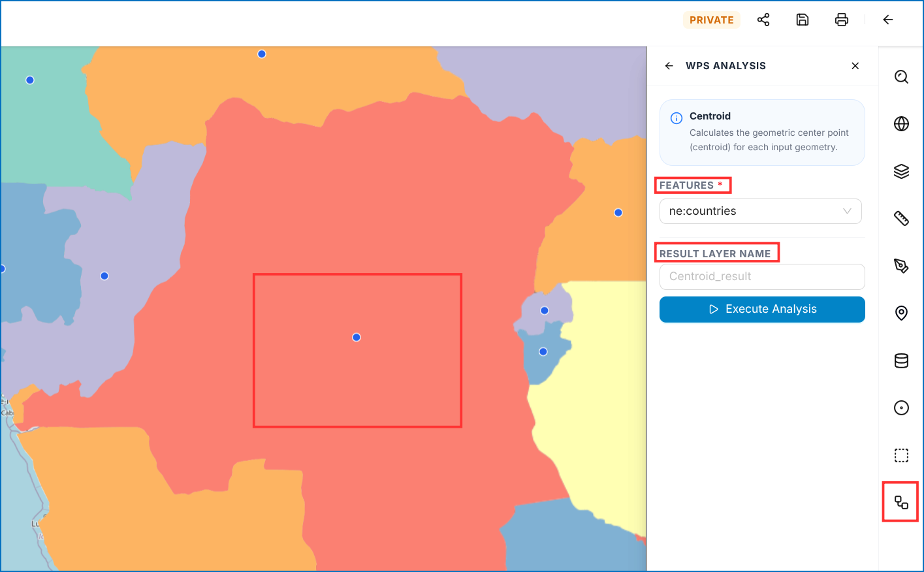Viewport: 924px width, 572px height.
Task: Focus the Result Layer Name input field
Action: tap(762, 277)
